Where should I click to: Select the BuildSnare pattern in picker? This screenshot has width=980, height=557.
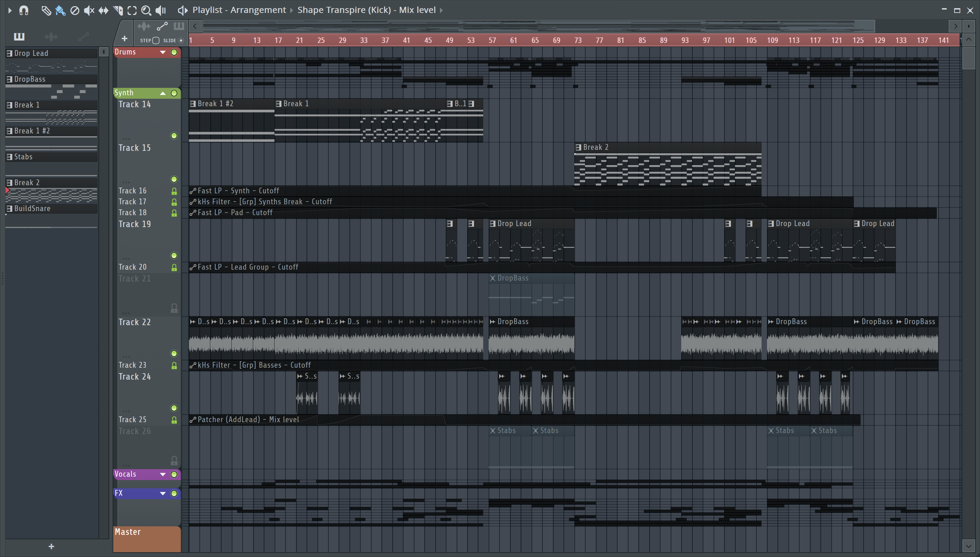[52, 209]
